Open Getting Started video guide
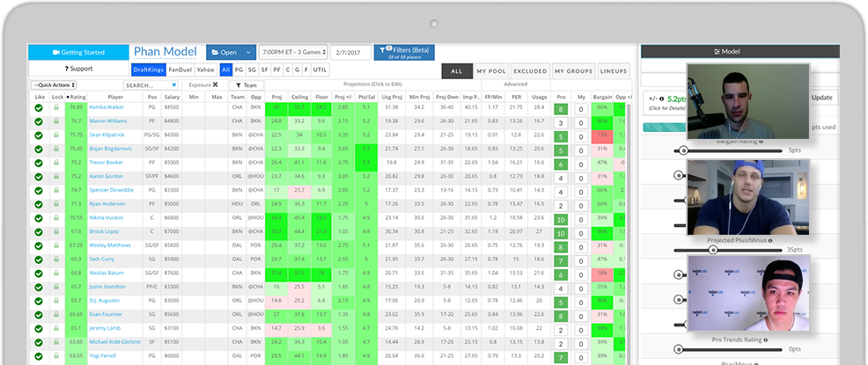 [78, 53]
